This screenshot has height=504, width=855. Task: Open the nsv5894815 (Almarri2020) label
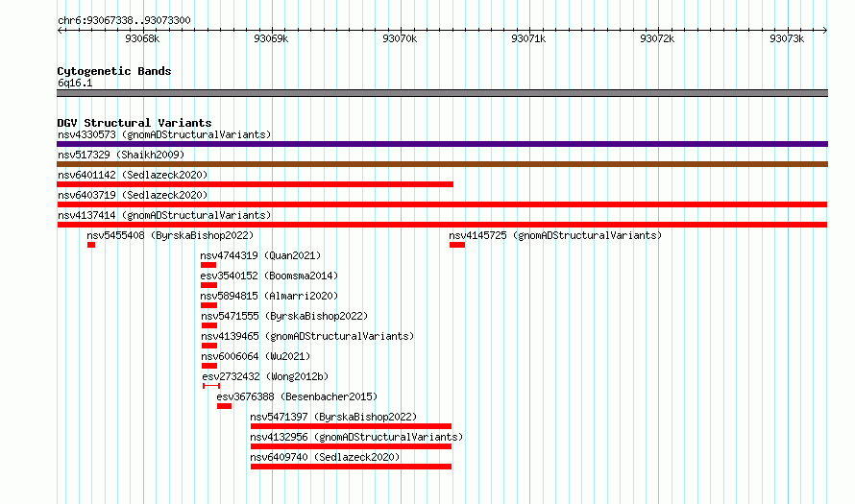coord(269,296)
